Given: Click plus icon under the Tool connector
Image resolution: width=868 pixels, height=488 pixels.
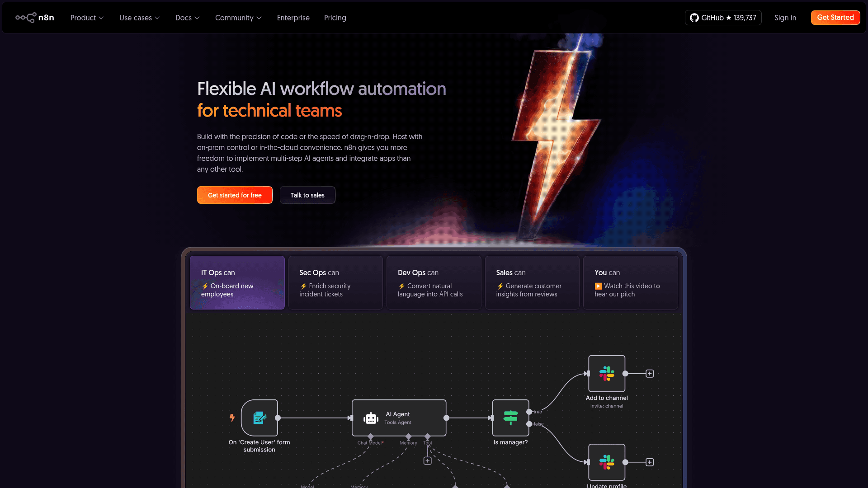Looking at the screenshot, I should point(427,461).
